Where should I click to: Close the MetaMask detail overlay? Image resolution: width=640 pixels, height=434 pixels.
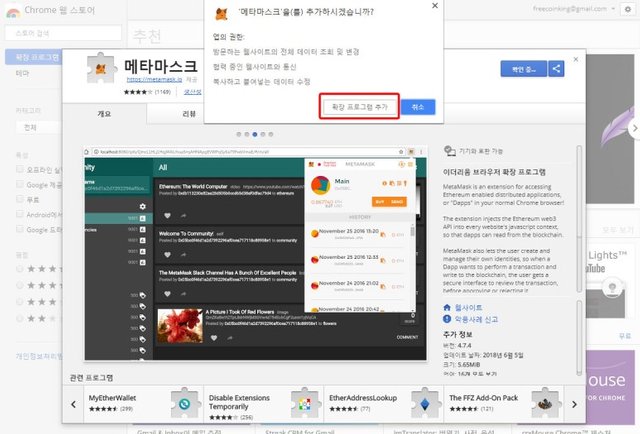click(576, 59)
